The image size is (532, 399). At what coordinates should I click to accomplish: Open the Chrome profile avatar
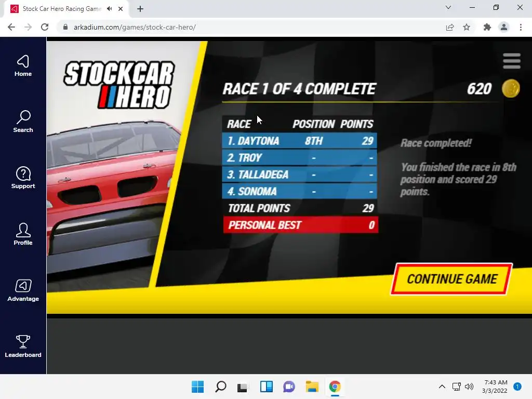point(504,27)
